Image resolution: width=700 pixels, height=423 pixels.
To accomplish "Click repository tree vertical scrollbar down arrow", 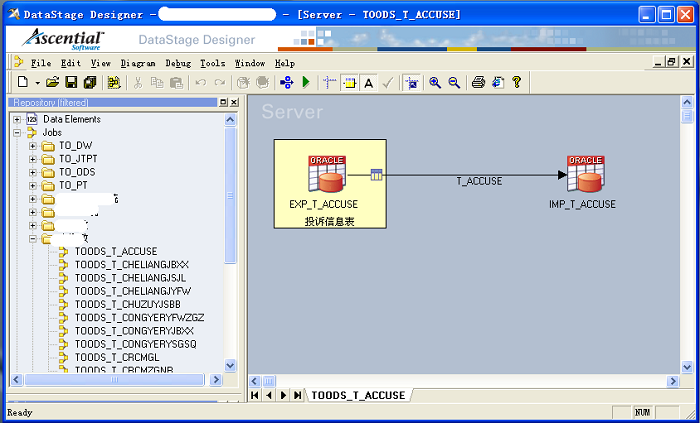I will (230, 366).
